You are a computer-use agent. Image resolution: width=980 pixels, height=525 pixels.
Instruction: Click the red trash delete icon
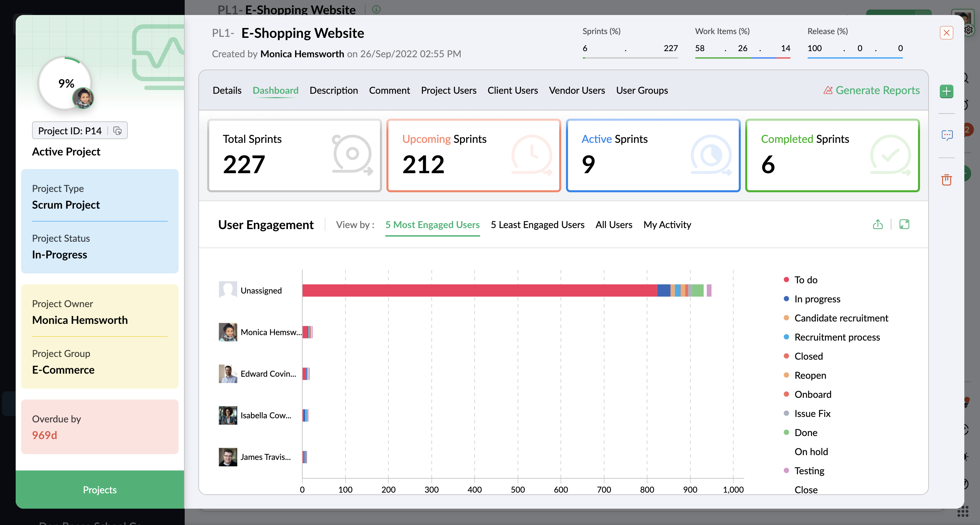pos(946,180)
